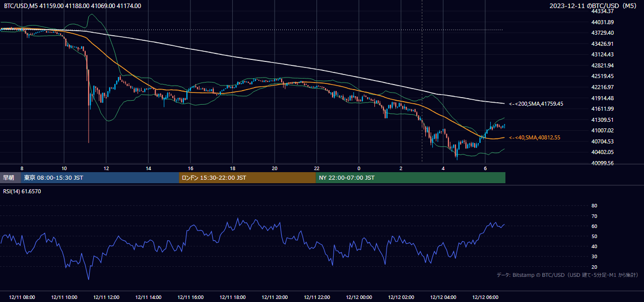Click bottom date label 12/12 00:00
This screenshot has height=302, width=644.
(359, 297)
